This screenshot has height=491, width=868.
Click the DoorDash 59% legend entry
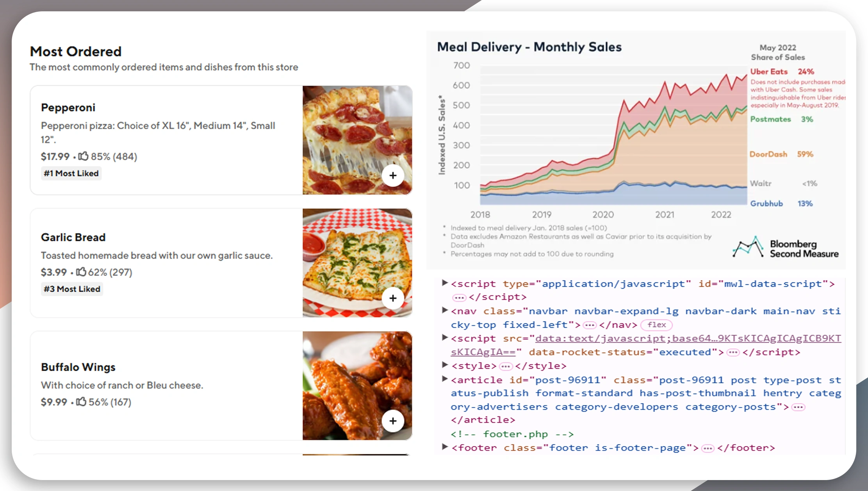click(x=781, y=154)
